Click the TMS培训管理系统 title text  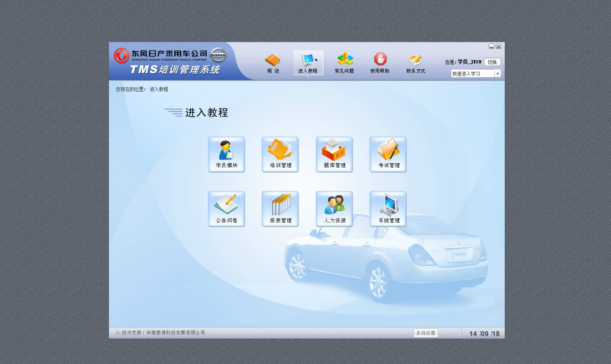(x=175, y=69)
